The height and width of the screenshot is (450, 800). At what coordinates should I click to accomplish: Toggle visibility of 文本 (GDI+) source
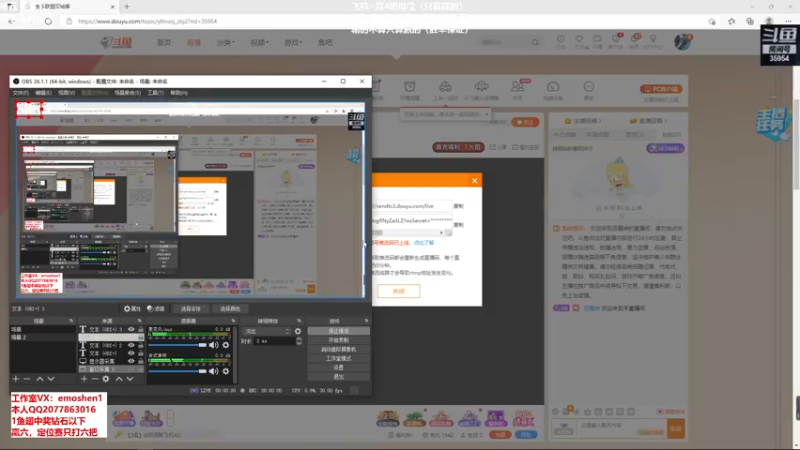pos(131,353)
